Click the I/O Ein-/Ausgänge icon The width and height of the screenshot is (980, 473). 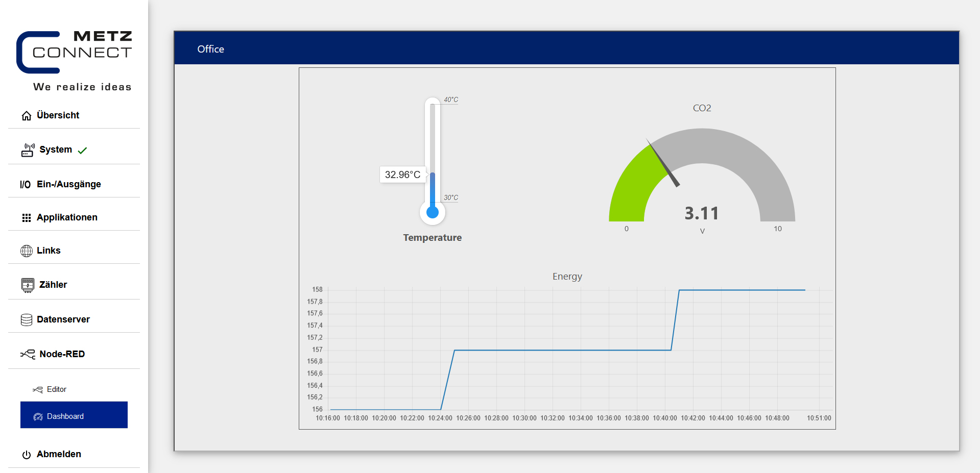25,185
